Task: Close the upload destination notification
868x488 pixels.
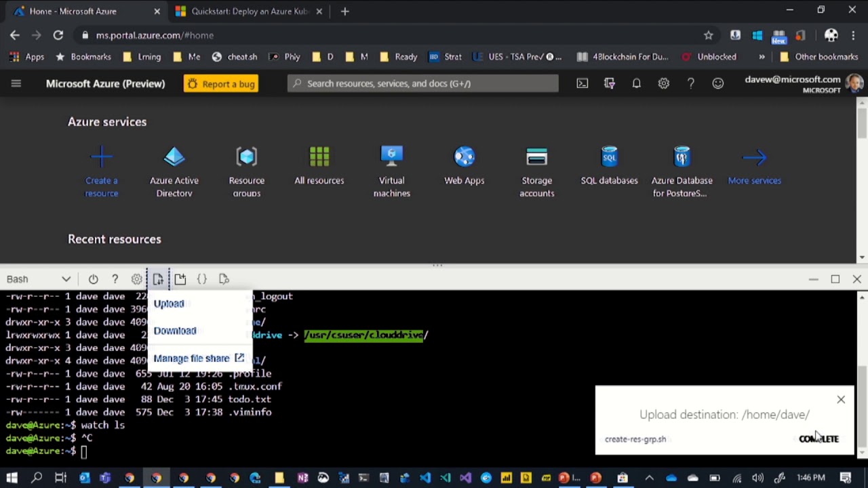Action: (841, 400)
